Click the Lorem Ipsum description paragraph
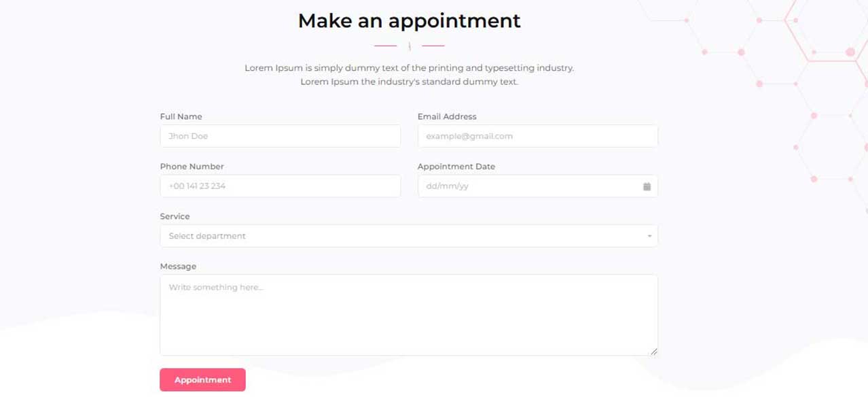 (x=409, y=75)
